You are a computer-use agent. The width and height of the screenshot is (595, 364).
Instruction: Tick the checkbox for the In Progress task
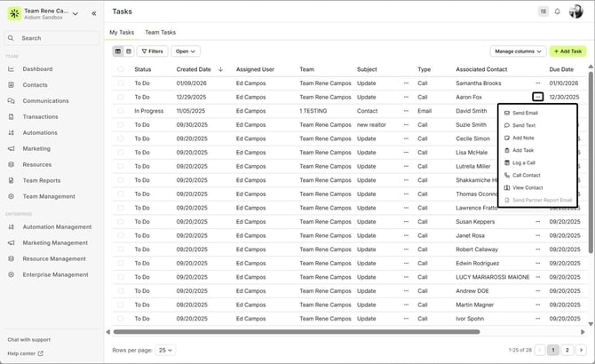tap(120, 111)
